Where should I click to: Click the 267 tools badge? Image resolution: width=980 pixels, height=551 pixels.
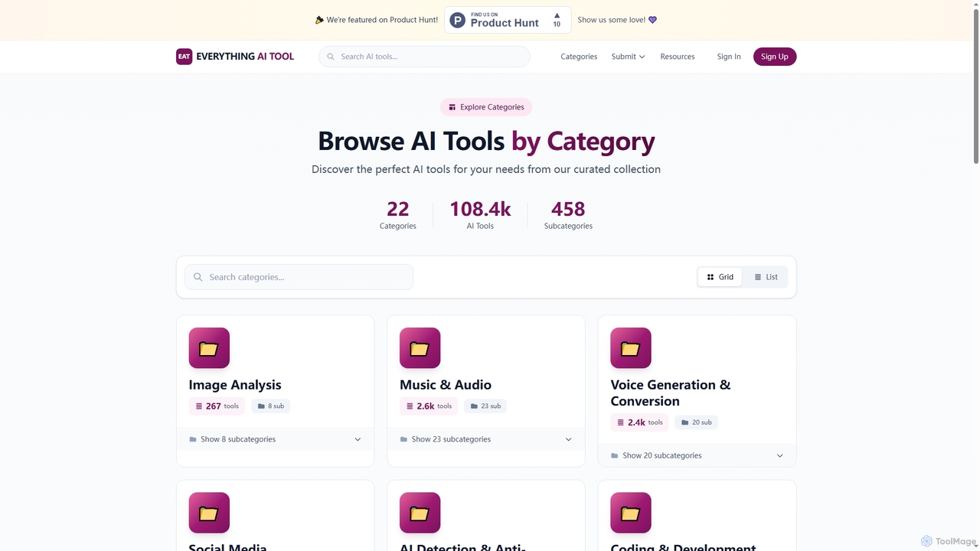(217, 406)
